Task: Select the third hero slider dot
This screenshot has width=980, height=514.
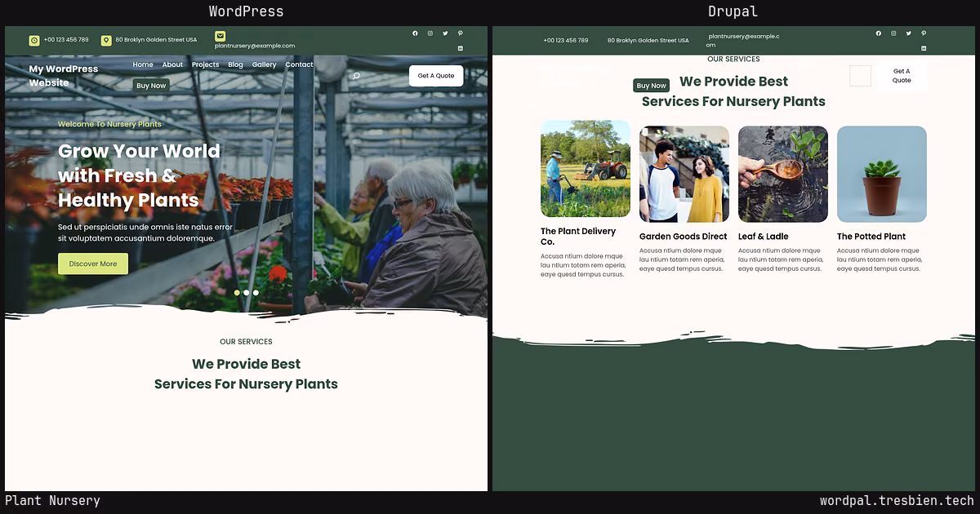Action: point(256,292)
